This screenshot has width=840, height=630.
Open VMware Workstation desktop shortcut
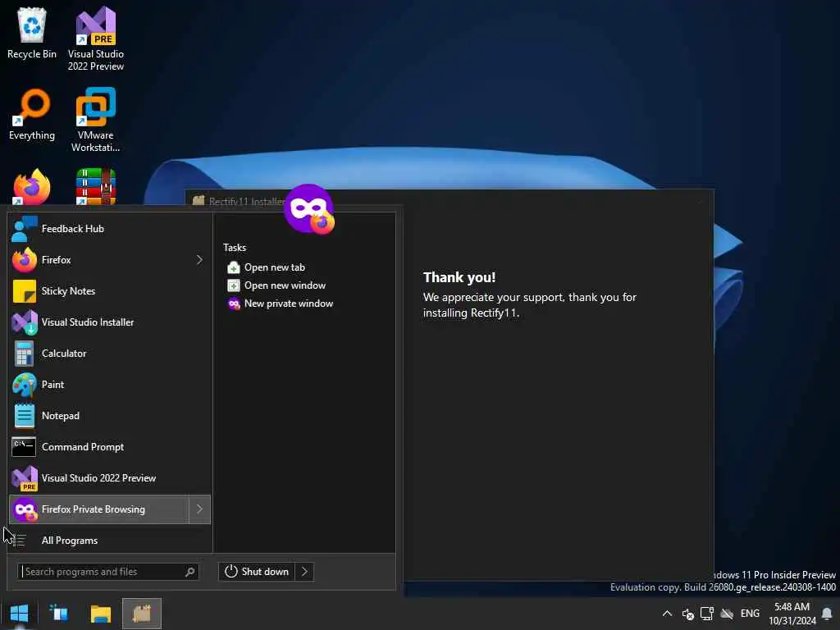coord(95,120)
